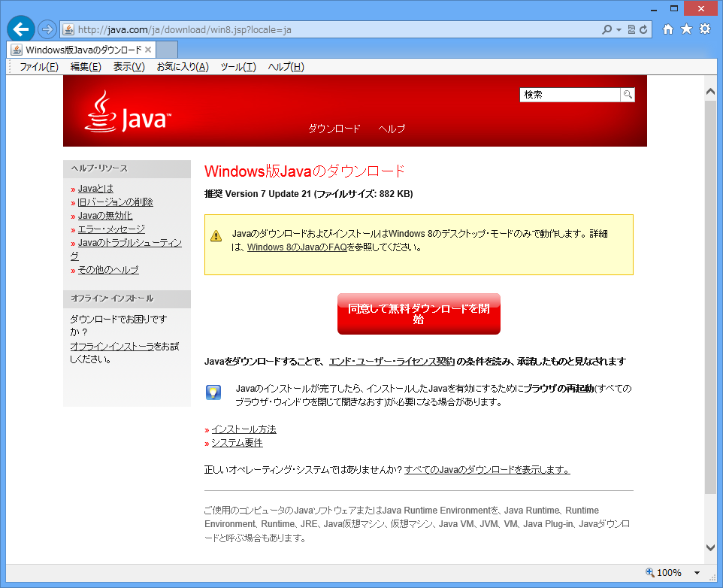Open the Windows 8のJavaのFAQ link
Viewport: 723px width, 588px height.
[297, 247]
